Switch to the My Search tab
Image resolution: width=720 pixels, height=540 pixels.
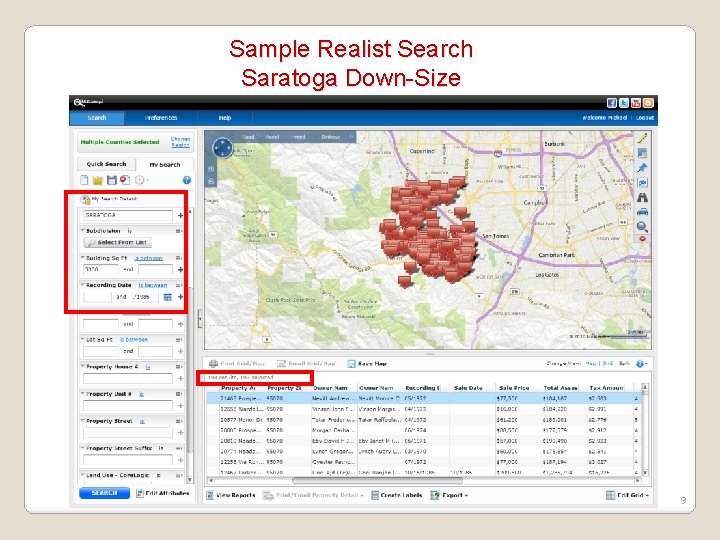[165, 164]
